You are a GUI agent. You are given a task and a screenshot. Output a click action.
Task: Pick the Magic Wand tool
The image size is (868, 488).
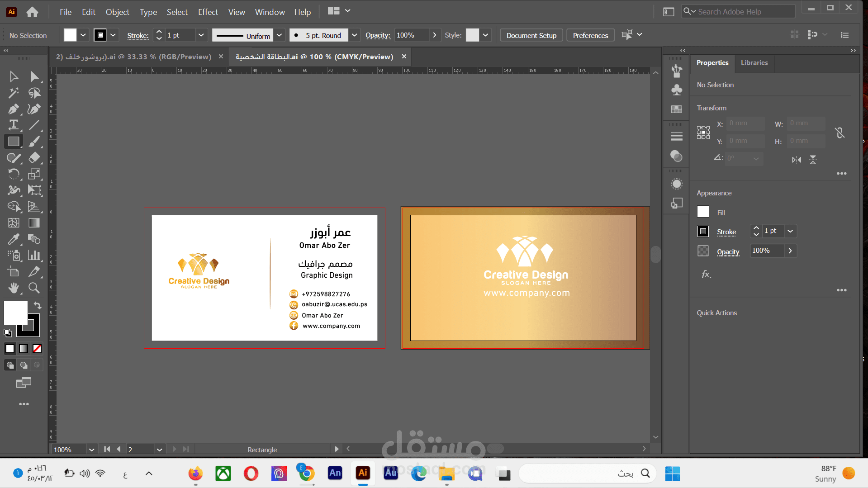click(x=14, y=93)
